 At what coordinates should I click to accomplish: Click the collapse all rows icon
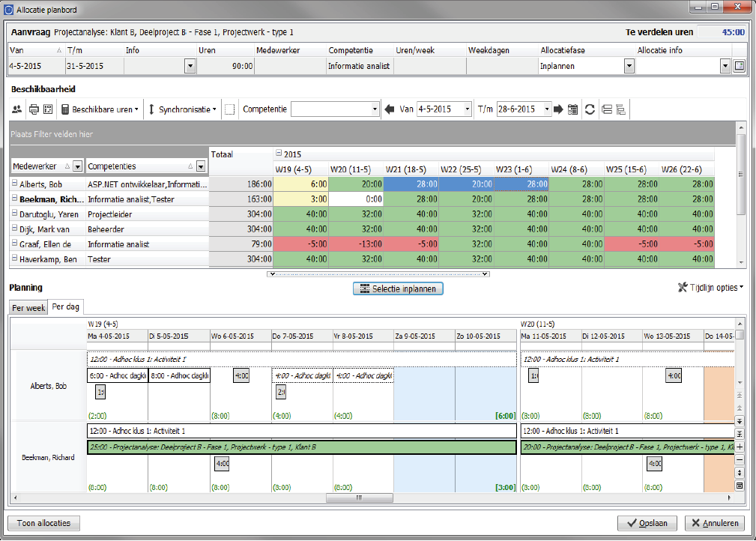click(607, 109)
